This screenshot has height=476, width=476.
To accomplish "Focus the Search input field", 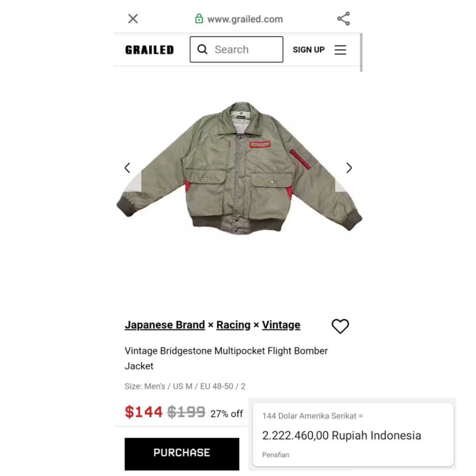I will (x=237, y=49).
